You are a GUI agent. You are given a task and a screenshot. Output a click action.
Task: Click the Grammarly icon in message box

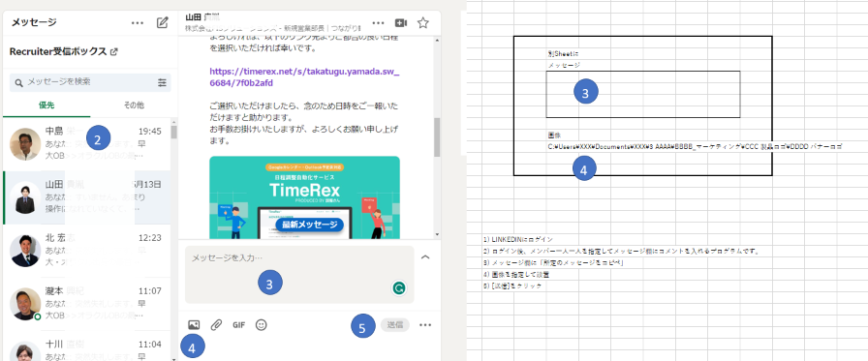(x=398, y=287)
